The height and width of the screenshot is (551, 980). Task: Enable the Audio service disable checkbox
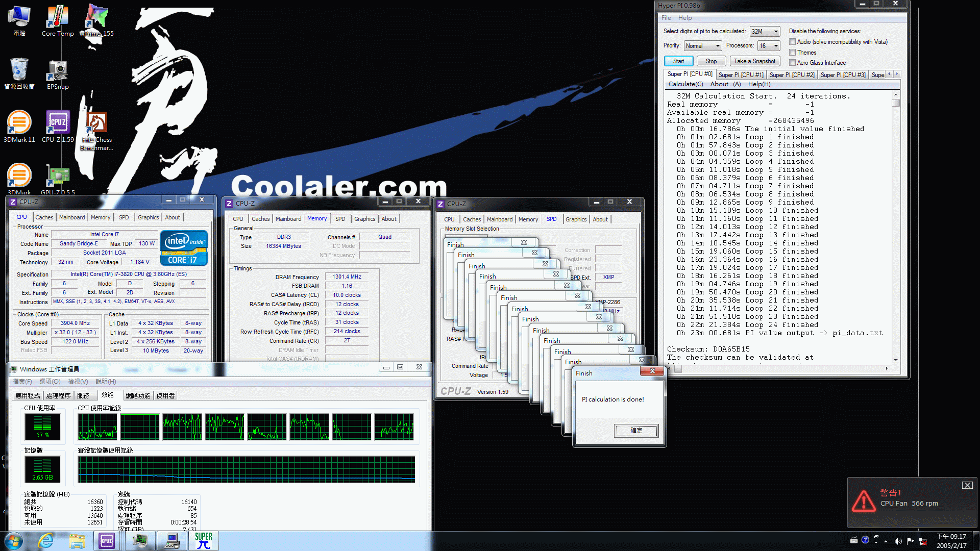point(792,42)
